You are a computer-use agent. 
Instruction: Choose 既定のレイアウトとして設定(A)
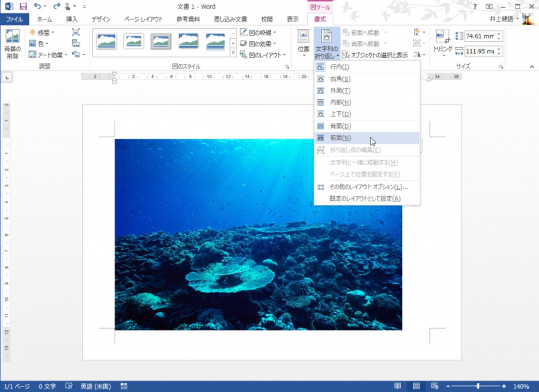click(367, 198)
